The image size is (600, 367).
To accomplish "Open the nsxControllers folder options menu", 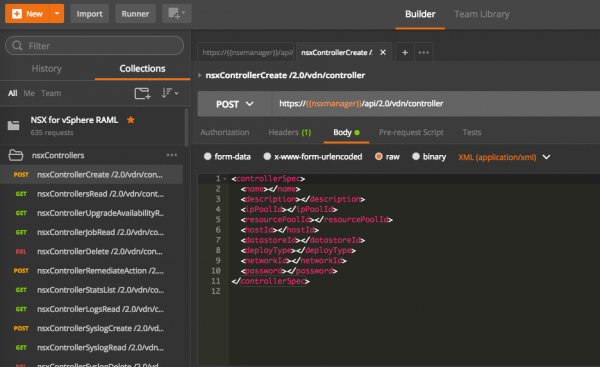I will tap(172, 155).
